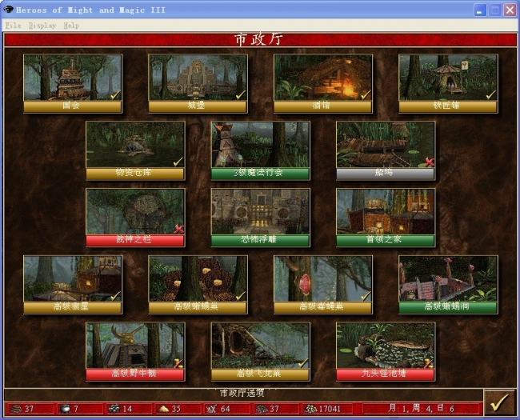Image resolution: width=520 pixels, height=420 pixels.
Task: Select the 国会 building card
Action: (x=73, y=84)
